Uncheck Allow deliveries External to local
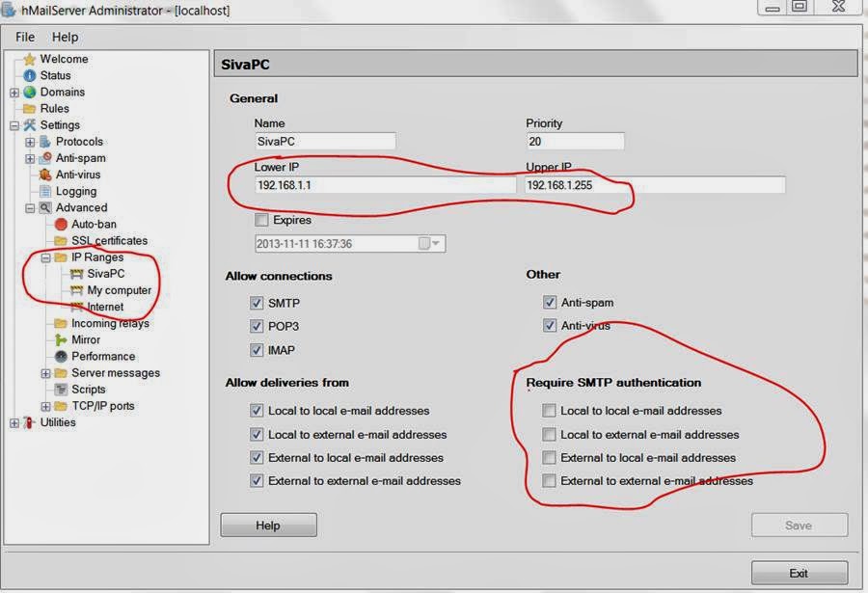 (x=257, y=457)
